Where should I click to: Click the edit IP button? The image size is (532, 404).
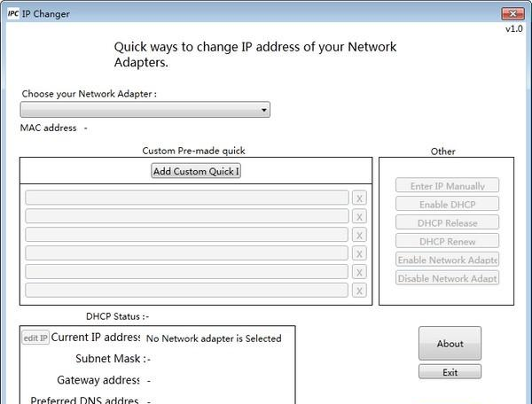click(35, 338)
